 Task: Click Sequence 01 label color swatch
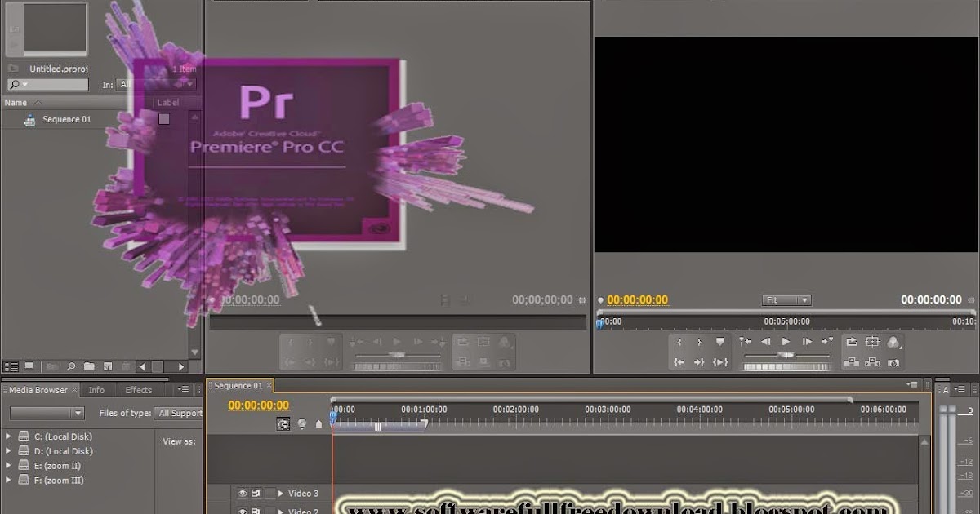coord(164,119)
